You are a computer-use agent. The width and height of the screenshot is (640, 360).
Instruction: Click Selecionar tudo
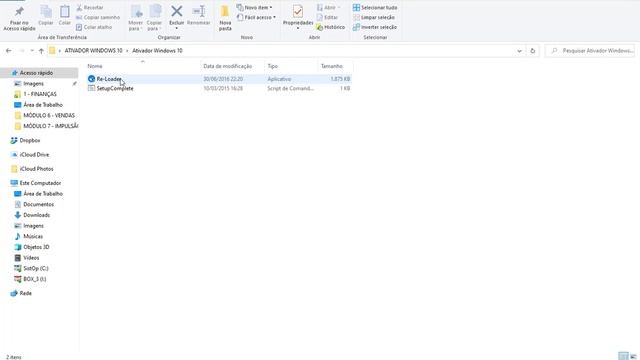coord(375,7)
